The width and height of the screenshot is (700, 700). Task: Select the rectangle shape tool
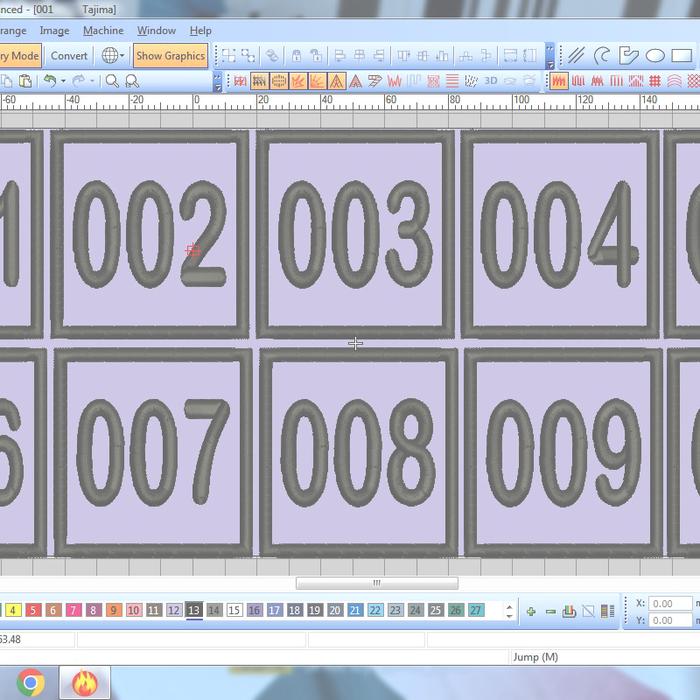pyautogui.click(x=682, y=56)
